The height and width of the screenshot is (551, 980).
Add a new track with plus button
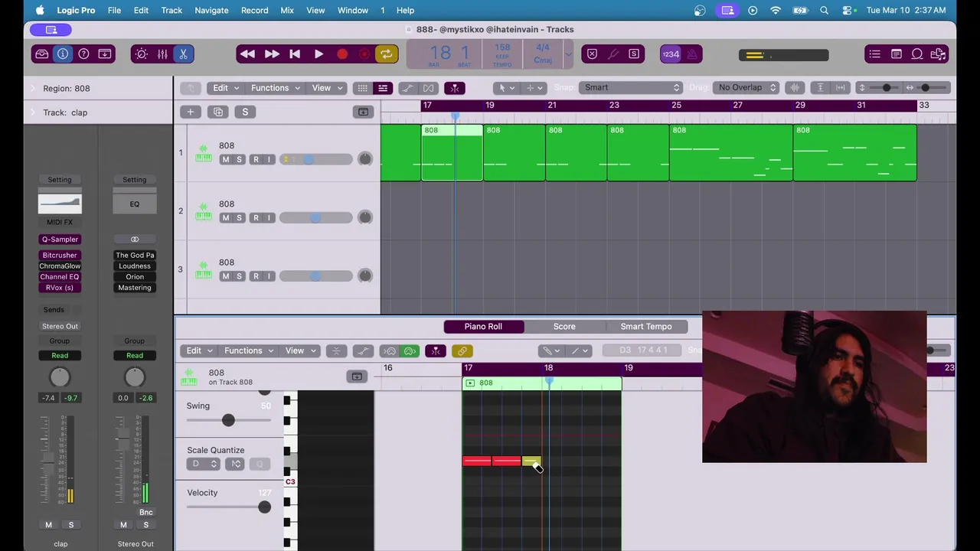point(191,112)
